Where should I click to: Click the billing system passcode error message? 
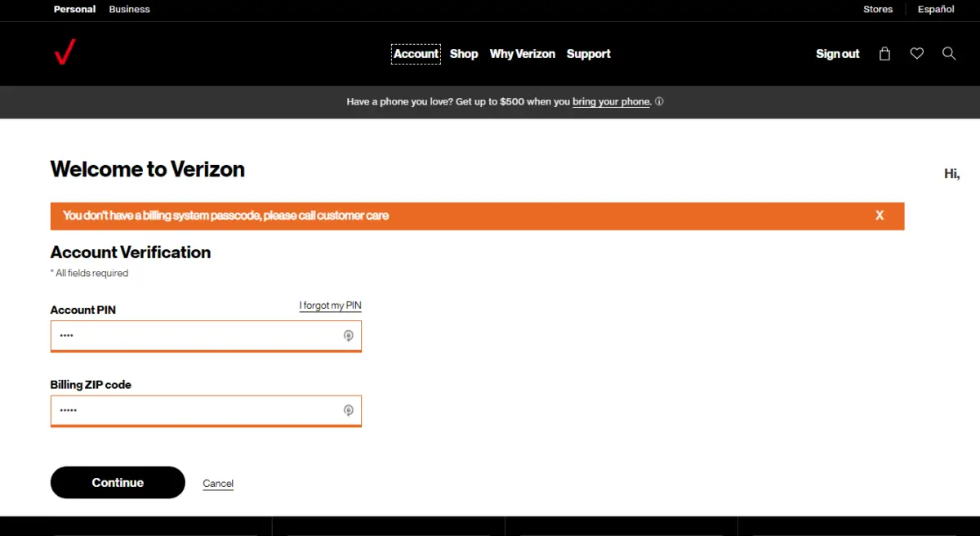click(x=225, y=216)
